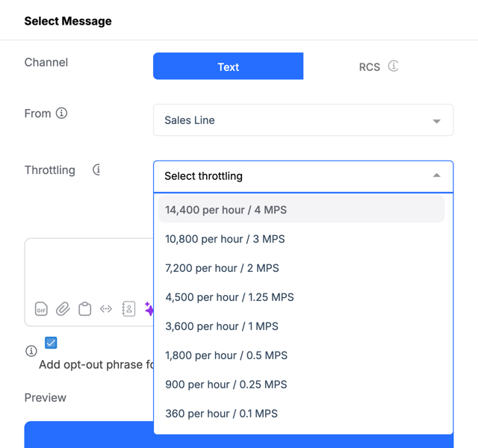Viewport: 478px width, 448px height.
Task: Click the Add opt-out phrase label text
Action: click(x=96, y=364)
